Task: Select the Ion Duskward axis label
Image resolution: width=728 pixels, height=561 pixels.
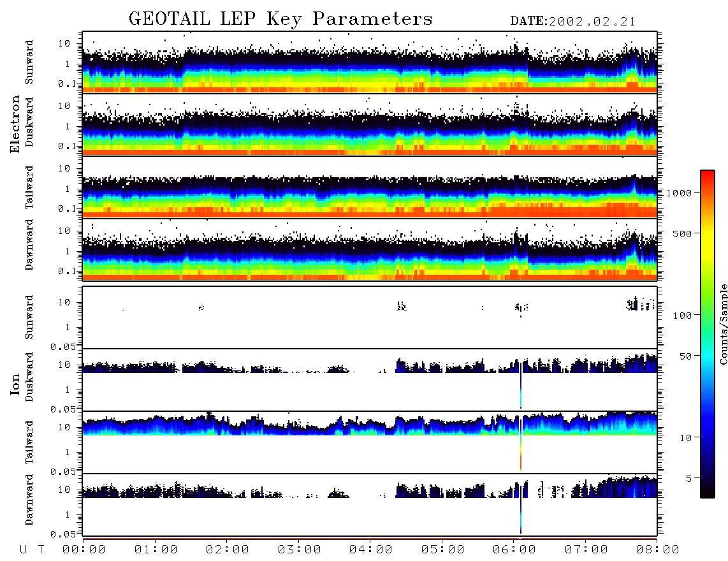Action: (29, 377)
